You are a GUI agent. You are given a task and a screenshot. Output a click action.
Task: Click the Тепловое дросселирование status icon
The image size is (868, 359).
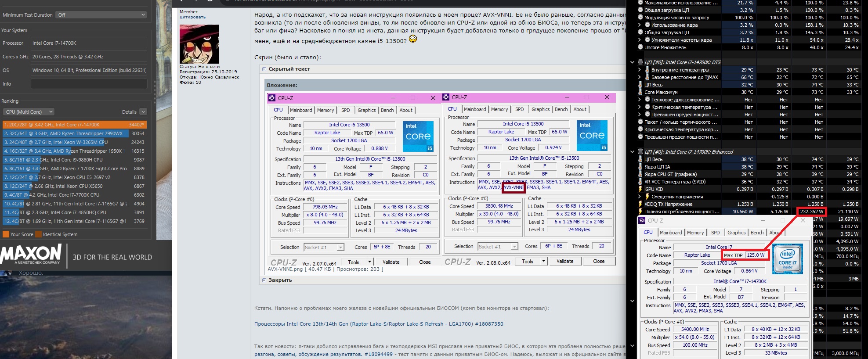[647, 100]
